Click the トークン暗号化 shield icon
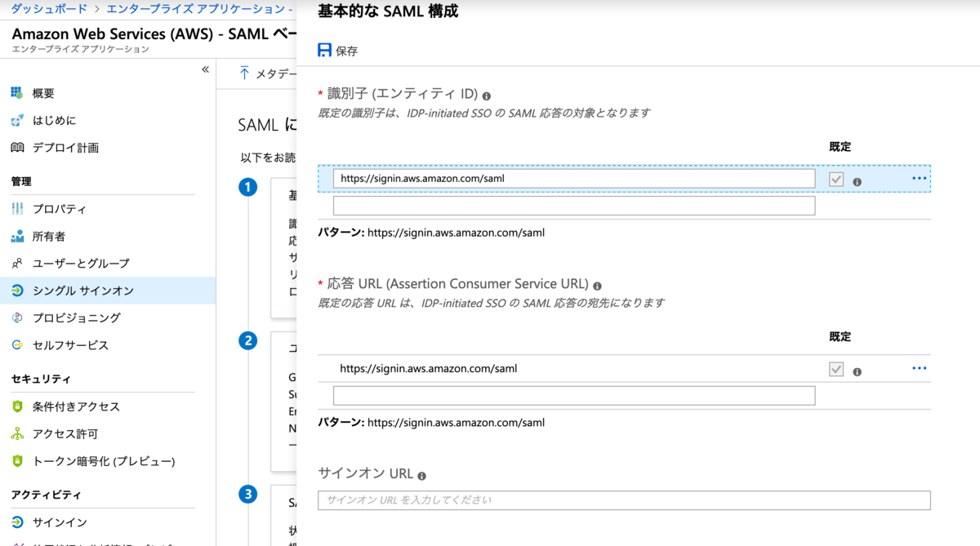 [x=17, y=461]
